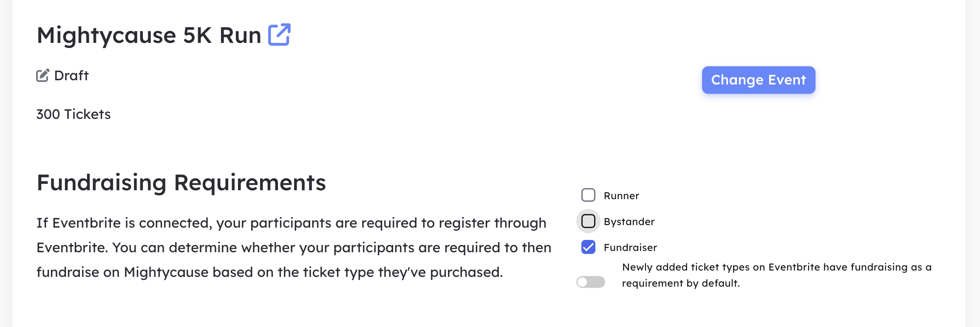Click the word 'Event' on the blue button

[x=787, y=80]
